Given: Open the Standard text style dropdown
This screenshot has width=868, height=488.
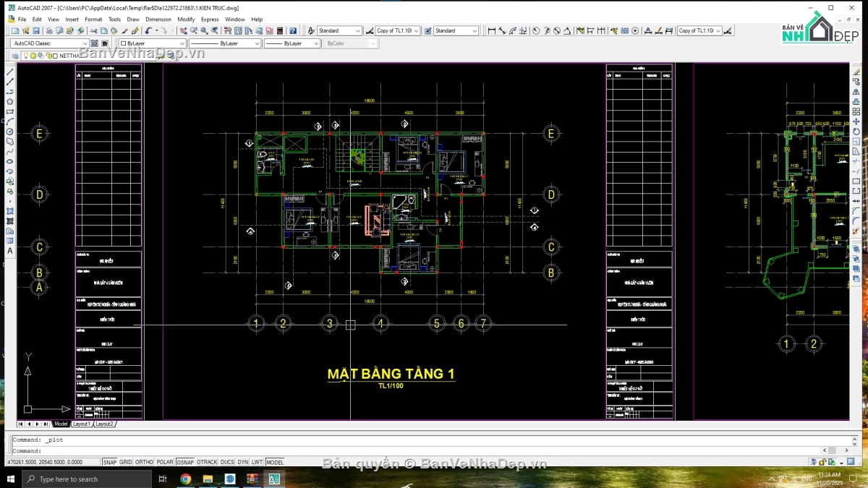Looking at the screenshot, I should click(339, 30).
